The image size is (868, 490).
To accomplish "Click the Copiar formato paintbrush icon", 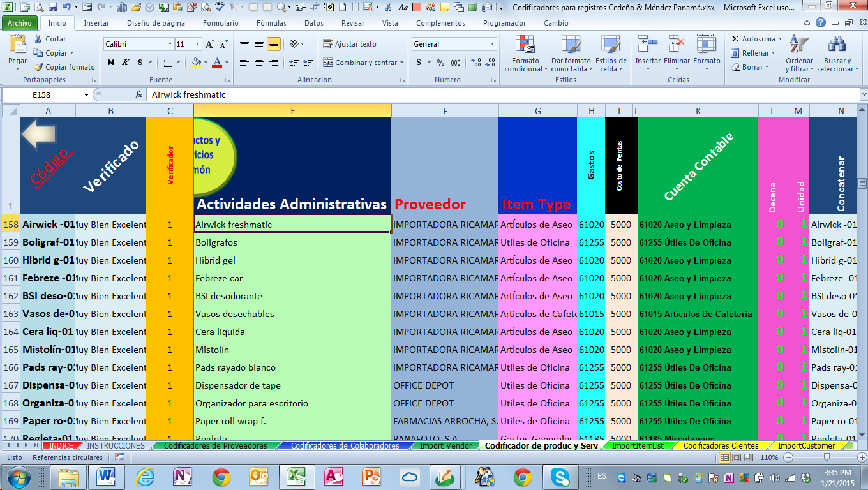I will [38, 67].
